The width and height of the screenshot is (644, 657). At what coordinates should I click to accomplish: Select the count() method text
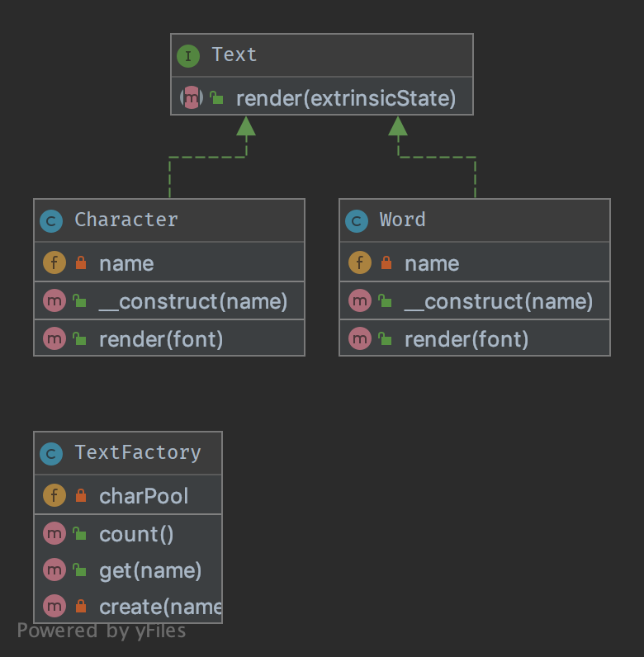(x=136, y=534)
